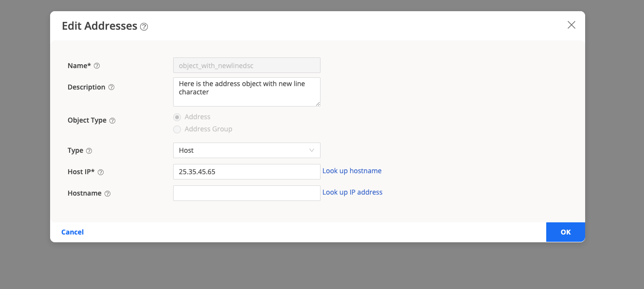Click the Hostname label text
The image size is (644, 289).
tap(85, 193)
